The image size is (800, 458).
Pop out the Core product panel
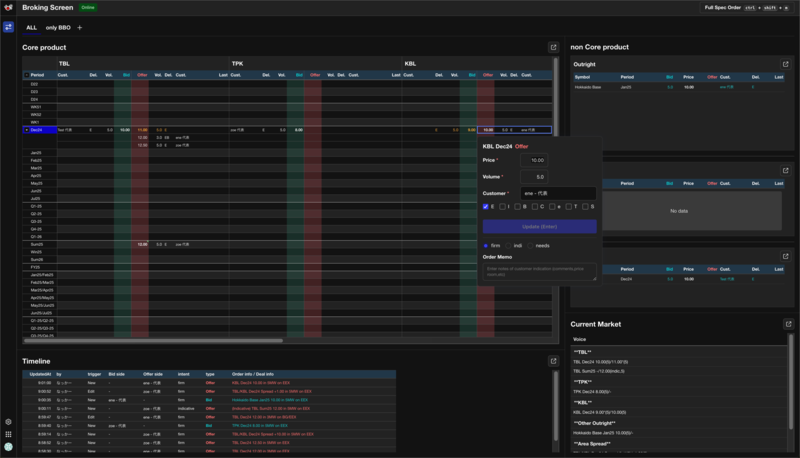553,47
